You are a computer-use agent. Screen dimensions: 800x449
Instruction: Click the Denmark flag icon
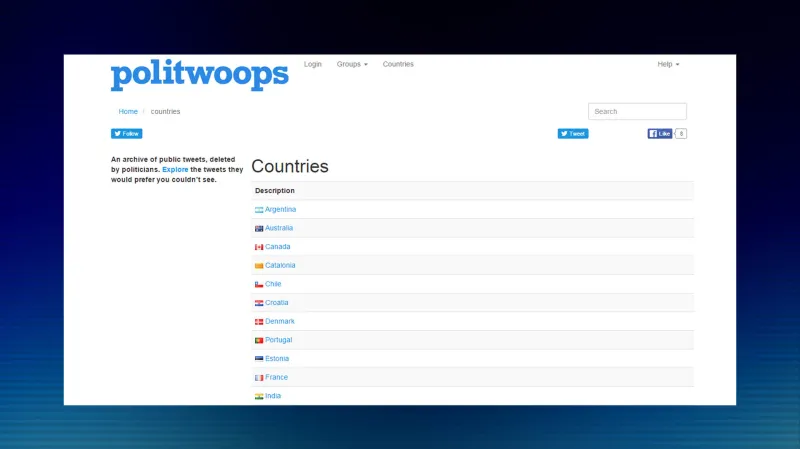click(259, 322)
